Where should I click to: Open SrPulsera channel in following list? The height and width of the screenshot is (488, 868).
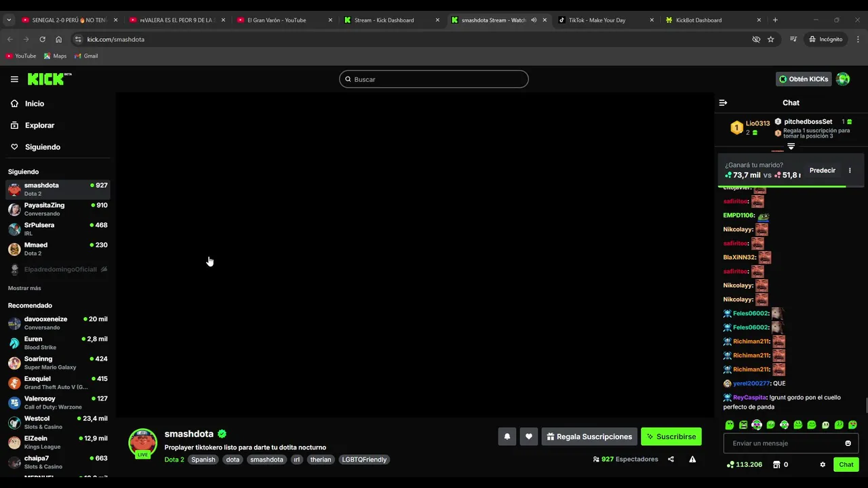click(x=58, y=229)
